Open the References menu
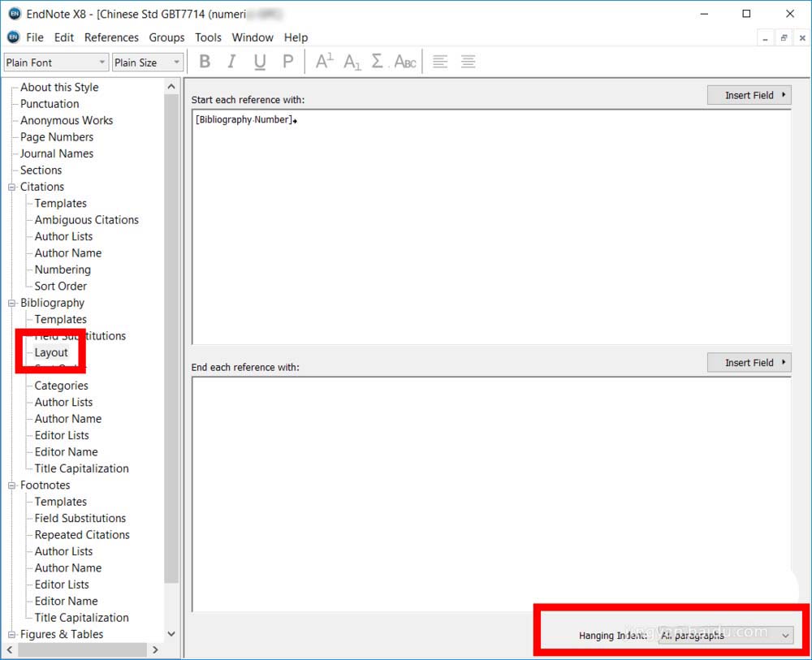 [x=111, y=37]
